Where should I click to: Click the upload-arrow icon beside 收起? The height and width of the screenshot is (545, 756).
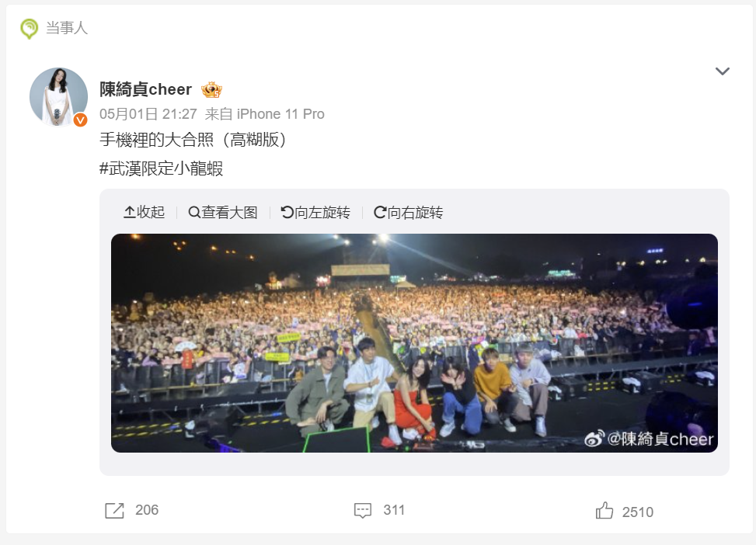tap(129, 212)
